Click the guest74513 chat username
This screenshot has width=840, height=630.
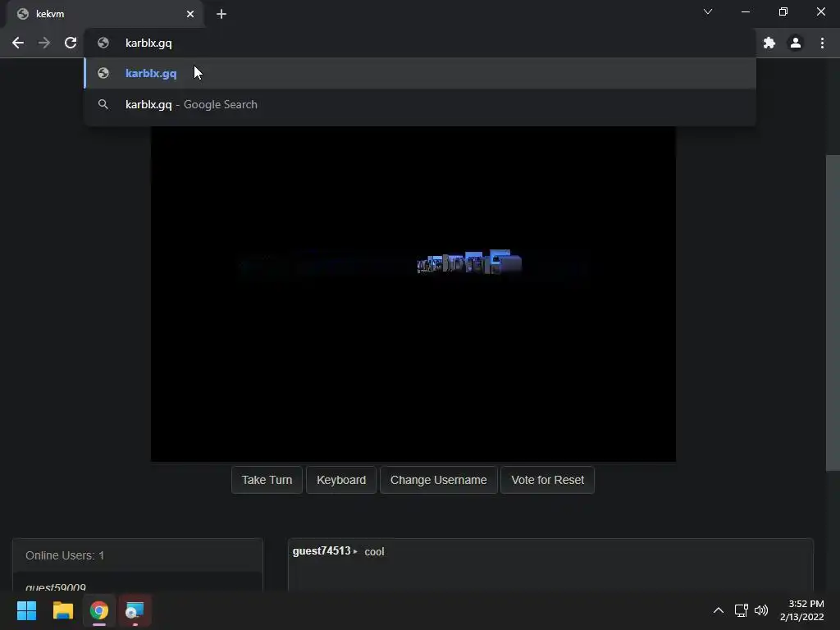pos(322,551)
